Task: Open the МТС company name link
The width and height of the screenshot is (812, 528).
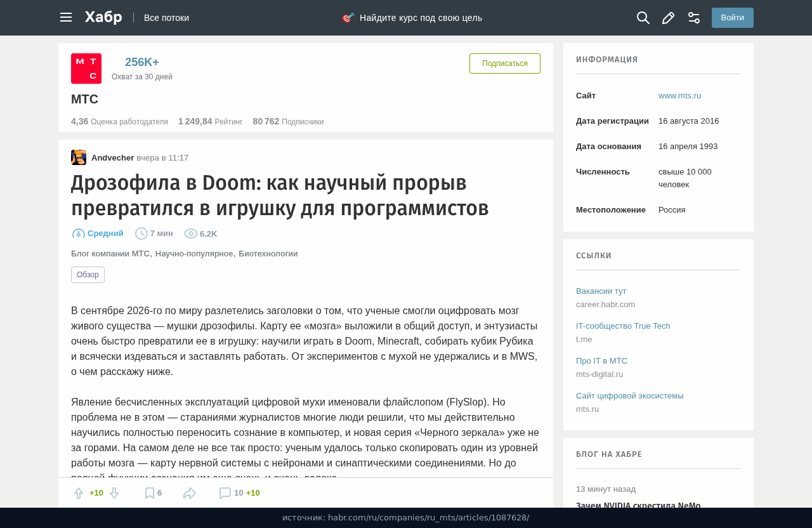Action: click(84, 99)
